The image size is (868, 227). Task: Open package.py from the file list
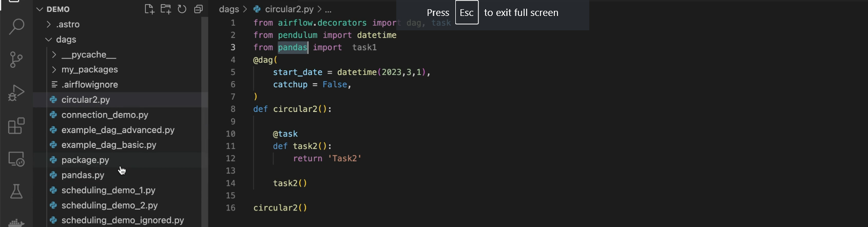85,160
